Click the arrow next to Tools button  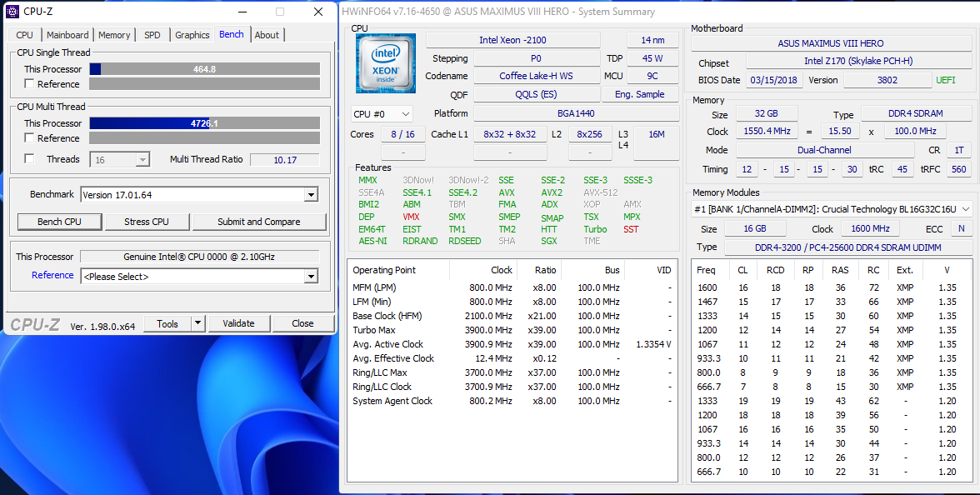[197, 323]
